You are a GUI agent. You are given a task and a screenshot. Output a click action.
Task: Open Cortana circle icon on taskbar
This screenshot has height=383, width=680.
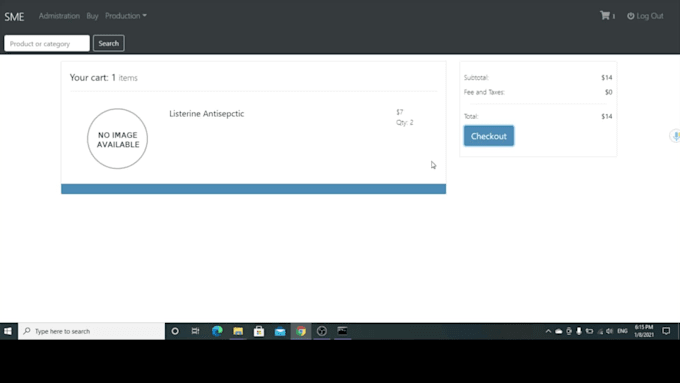point(175,331)
